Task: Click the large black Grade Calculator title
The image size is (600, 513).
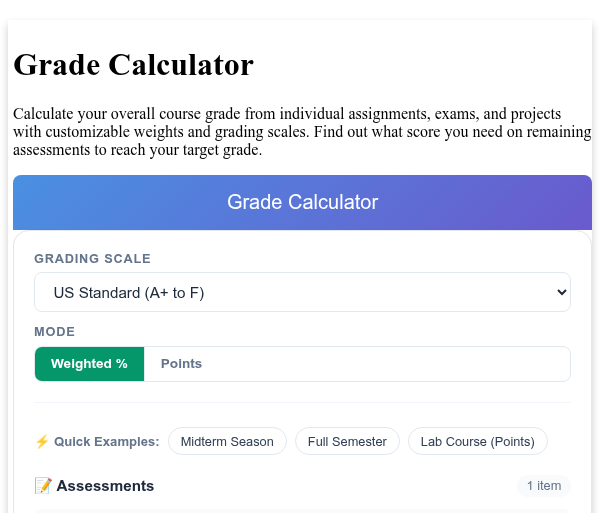Action: tap(134, 65)
